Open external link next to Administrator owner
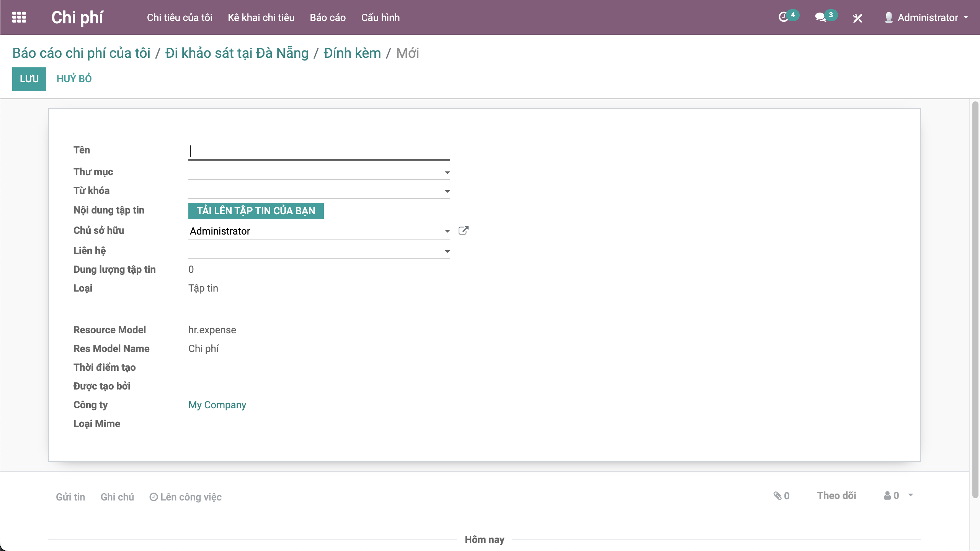980x551 pixels. (x=463, y=231)
